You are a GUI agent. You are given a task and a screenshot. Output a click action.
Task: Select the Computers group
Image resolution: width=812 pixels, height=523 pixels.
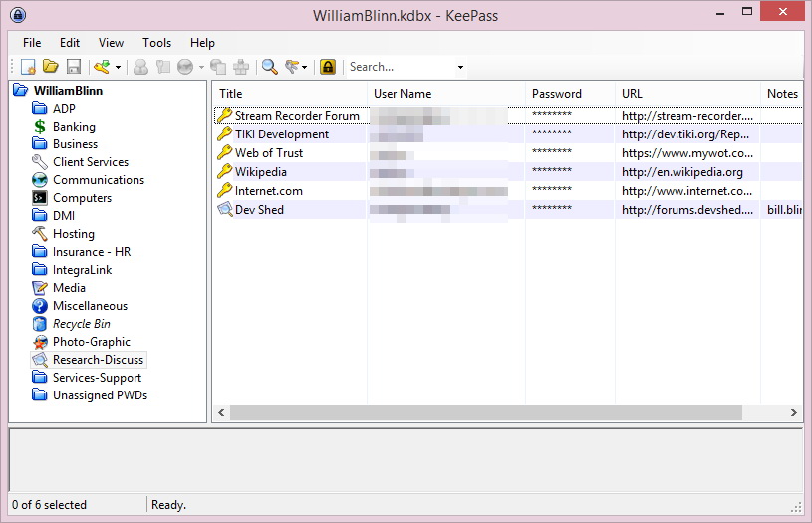pos(82,198)
